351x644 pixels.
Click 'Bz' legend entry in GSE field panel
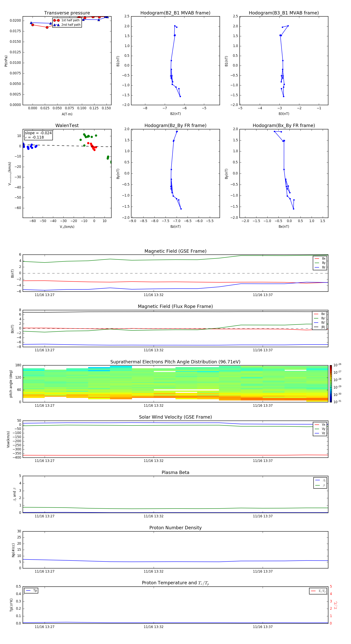[x=320, y=267]
